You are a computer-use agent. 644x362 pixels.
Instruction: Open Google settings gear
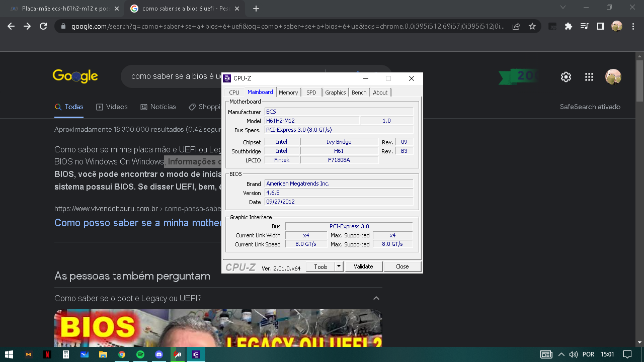(566, 77)
